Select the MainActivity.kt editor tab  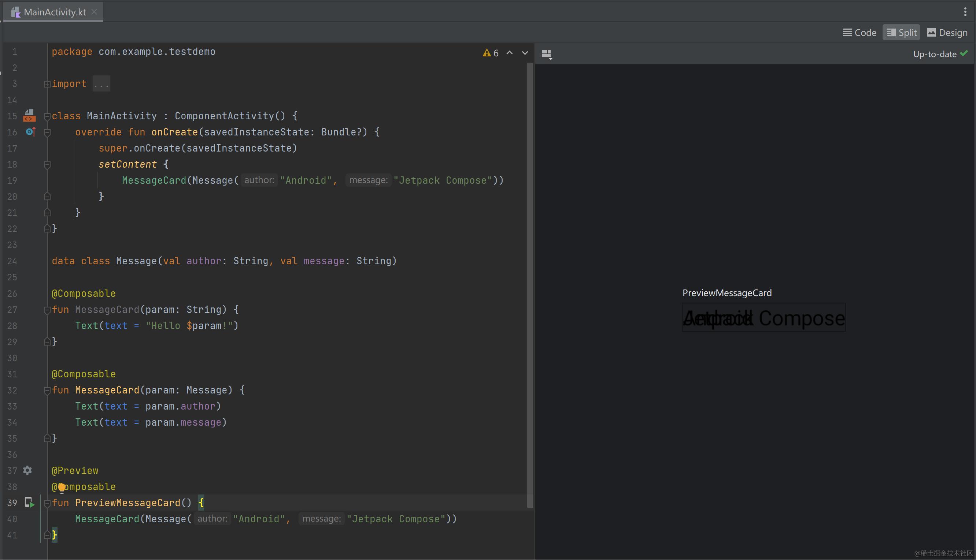54,12
